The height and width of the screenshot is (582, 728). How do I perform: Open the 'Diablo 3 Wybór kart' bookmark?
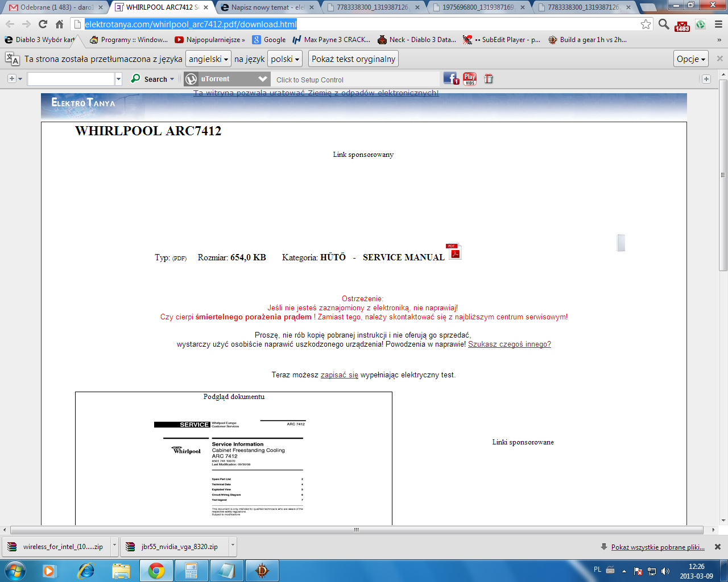tap(40, 40)
